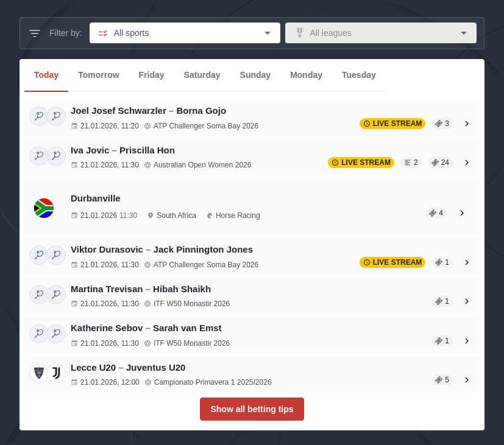Image resolution: width=504 pixels, height=445 pixels.
Task: Click the Live Stream badge on Schwarzler–Gojo match
Action: click(x=392, y=124)
